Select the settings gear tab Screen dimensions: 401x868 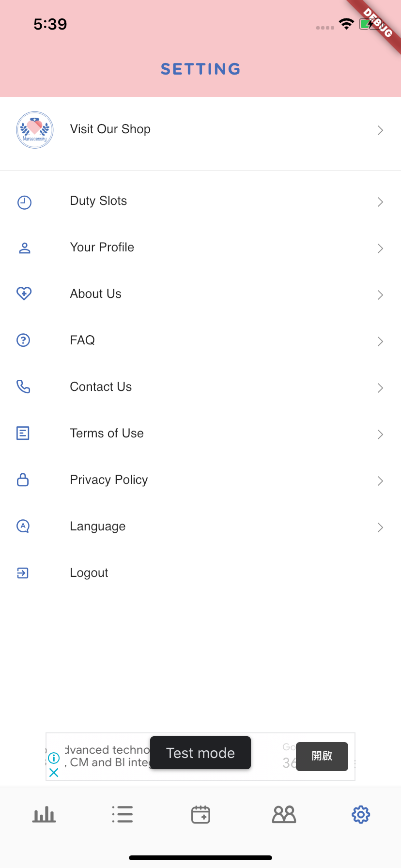pos(361,815)
